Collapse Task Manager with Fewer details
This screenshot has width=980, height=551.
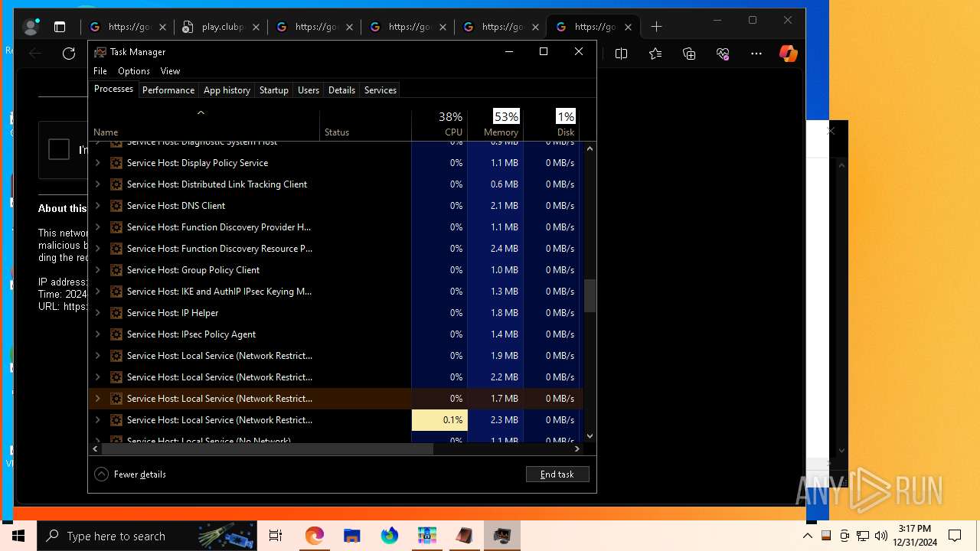pos(130,474)
